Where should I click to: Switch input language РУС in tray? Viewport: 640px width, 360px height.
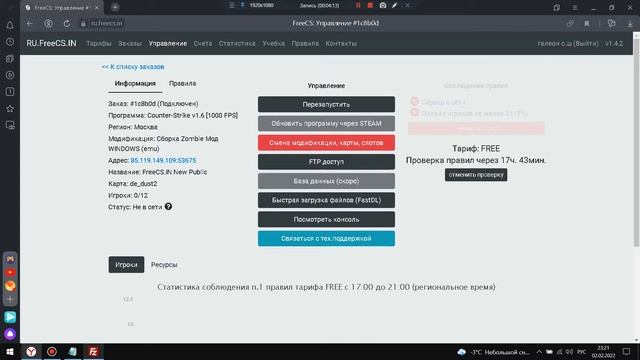pos(582,351)
